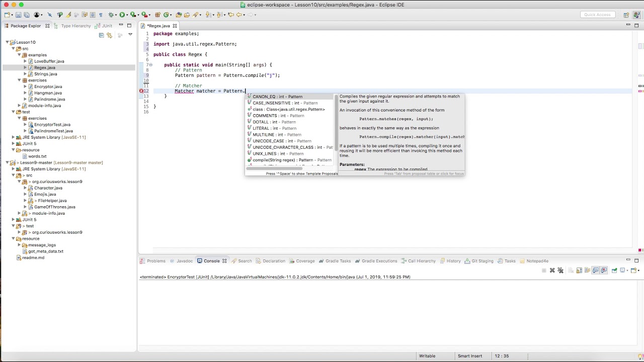Toggle Show Console on Standard Error
This screenshot has height=362, width=644.
(x=604, y=270)
